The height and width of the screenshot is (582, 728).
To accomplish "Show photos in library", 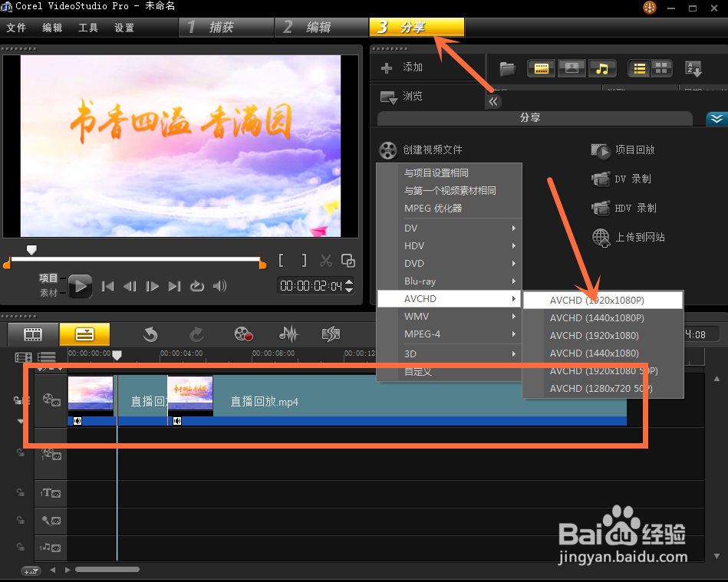I will [x=572, y=69].
